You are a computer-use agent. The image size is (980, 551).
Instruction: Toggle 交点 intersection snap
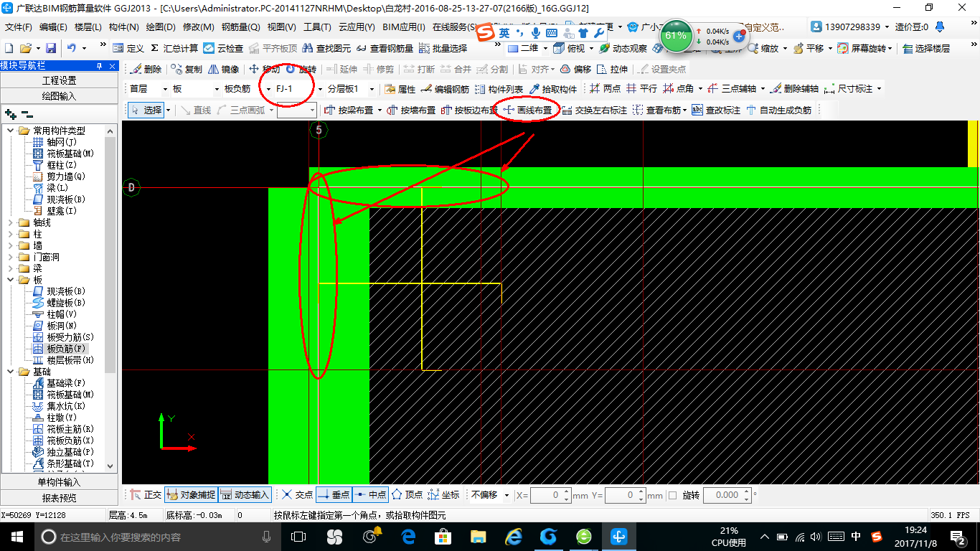(297, 495)
